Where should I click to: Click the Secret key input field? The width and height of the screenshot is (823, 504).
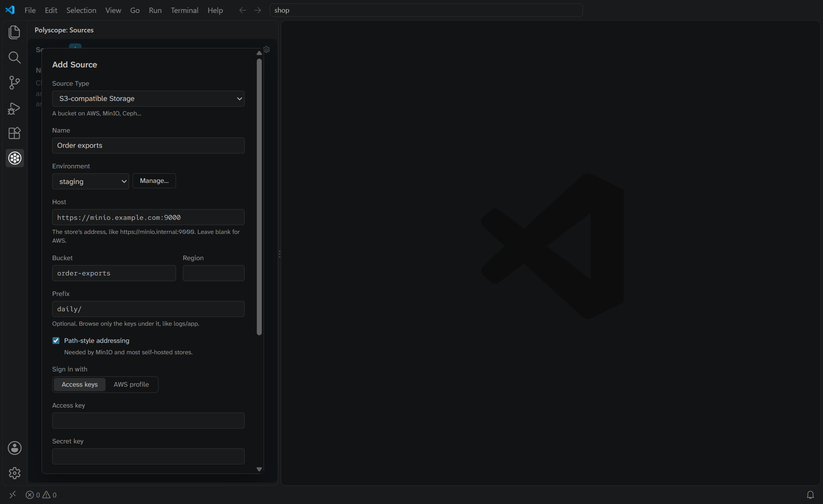click(x=148, y=456)
